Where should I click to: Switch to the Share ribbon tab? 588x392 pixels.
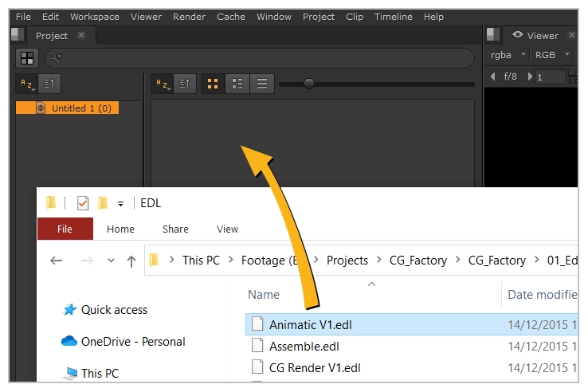pos(175,229)
